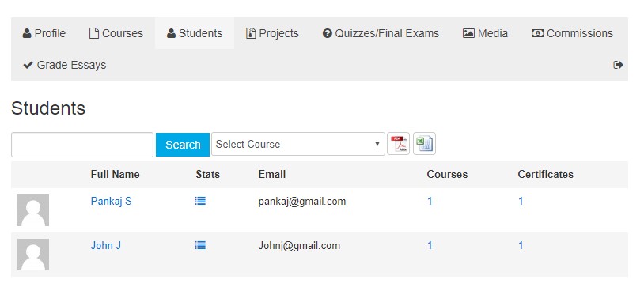
Task: Export students list to Excel
Action: [x=424, y=144]
